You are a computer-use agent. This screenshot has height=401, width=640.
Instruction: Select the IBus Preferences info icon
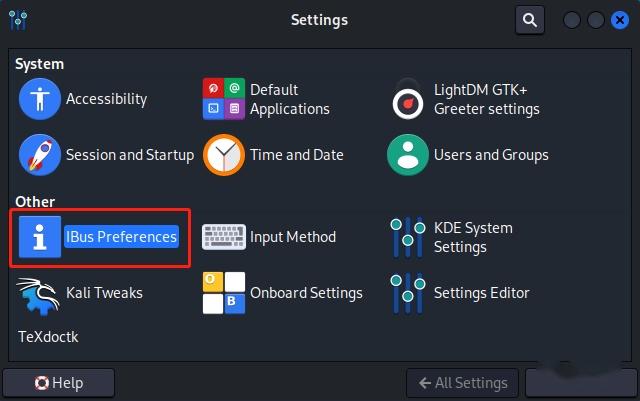40,237
